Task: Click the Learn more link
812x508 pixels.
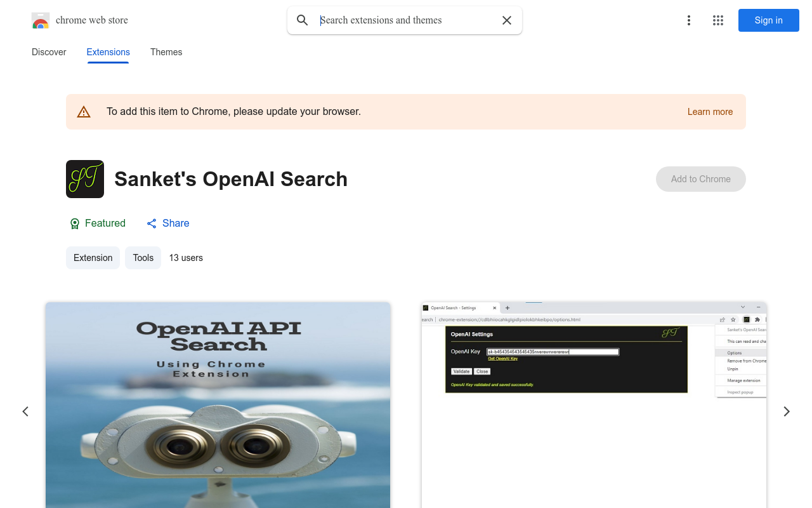Action: (710, 112)
